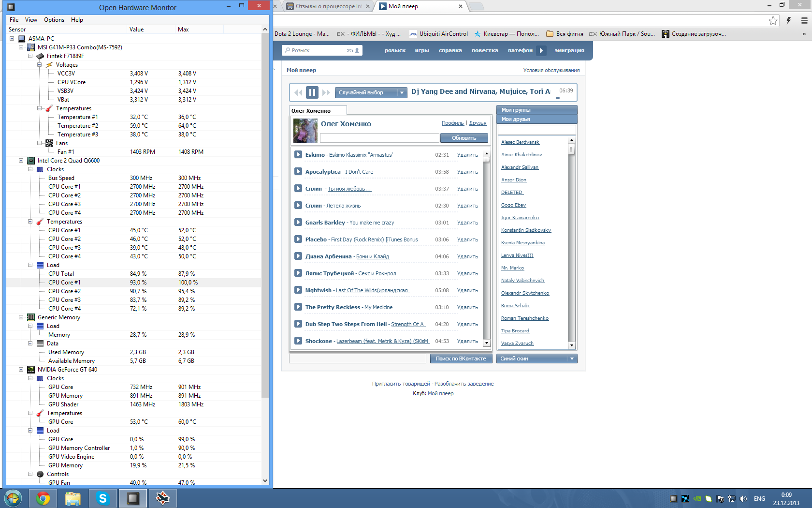Open friend Konstantin Sladkovsky's link
The width and height of the screenshot is (812, 508).
[x=526, y=230]
